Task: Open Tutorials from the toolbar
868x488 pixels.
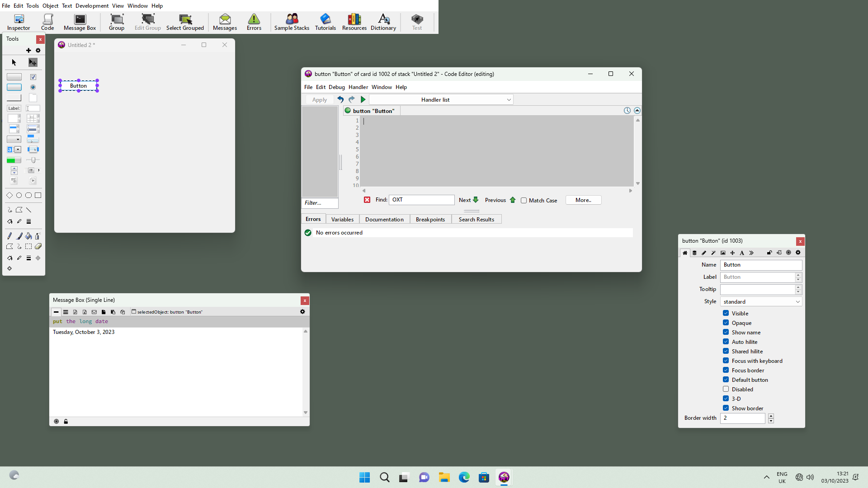Action: point(325,22)
